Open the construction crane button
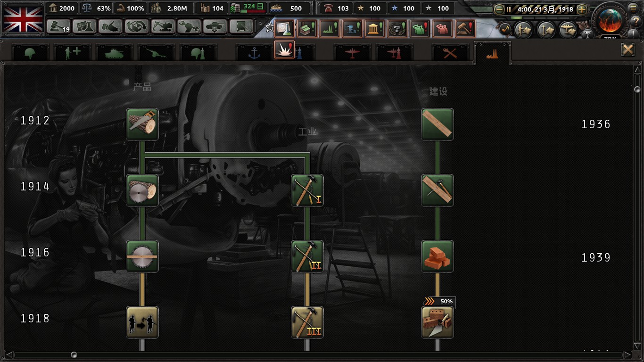644x362 pixels. coord(163,26)
